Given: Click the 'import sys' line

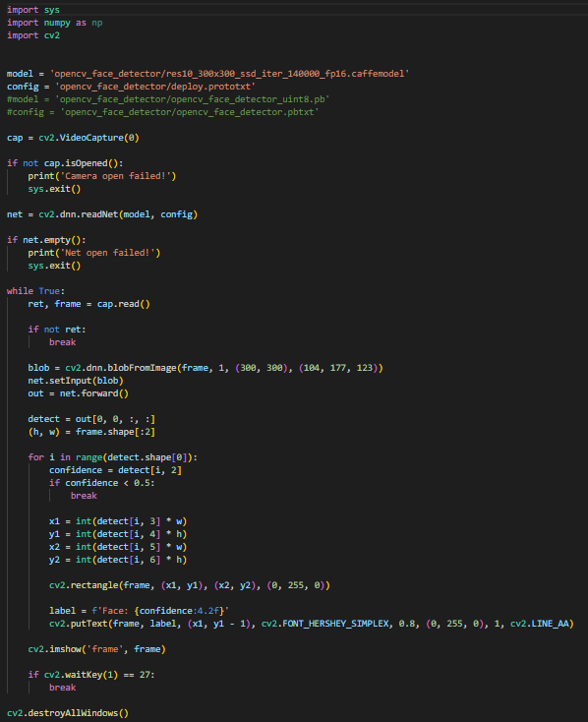Looking at the screenshot, I should 33,10.
